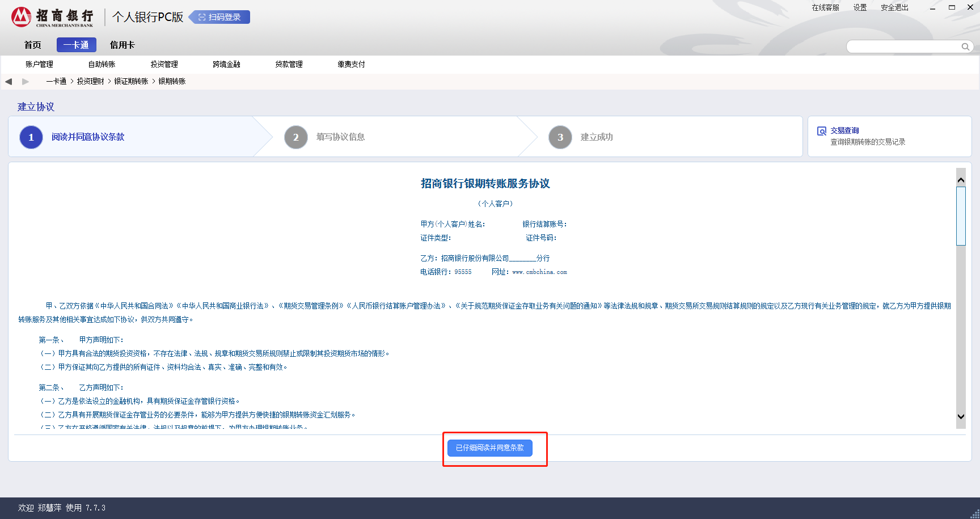Open 在线客服 online support
This screenshot has width=980, height=519.
click(x=825, y=8)
